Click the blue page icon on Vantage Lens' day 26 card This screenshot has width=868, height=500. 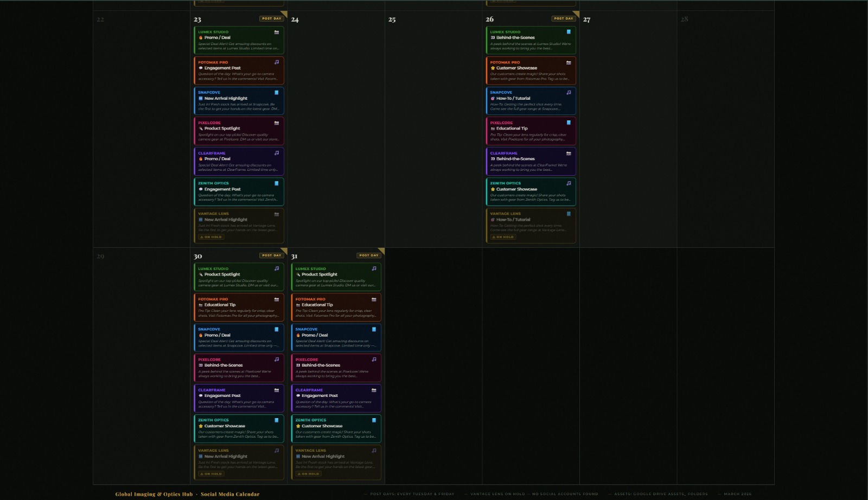tap(569, 214)
